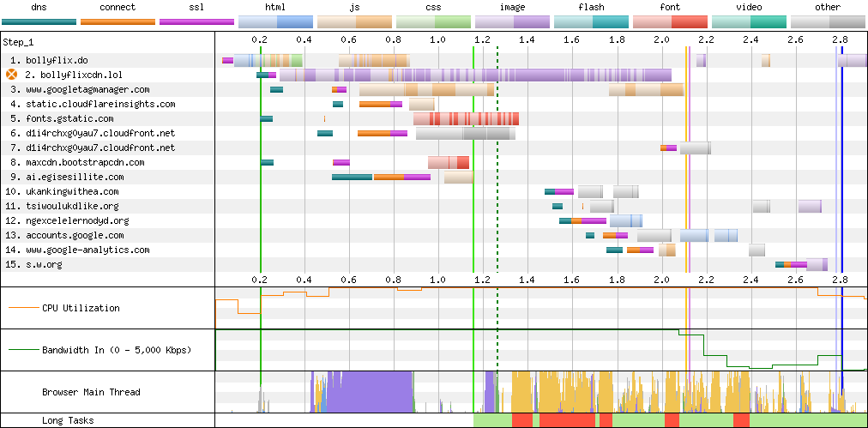The width and height of the screenshot is (868, 428).
Task: Click the CPU Utilization orange legend line
Action: point(21,308)
